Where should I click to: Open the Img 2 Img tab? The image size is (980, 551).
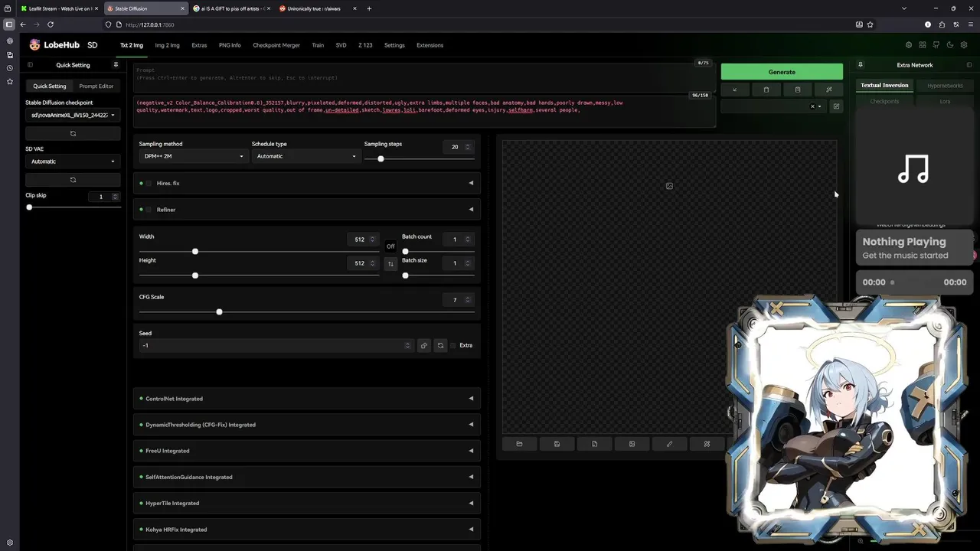pyautogui.click(x=167, y=45)
